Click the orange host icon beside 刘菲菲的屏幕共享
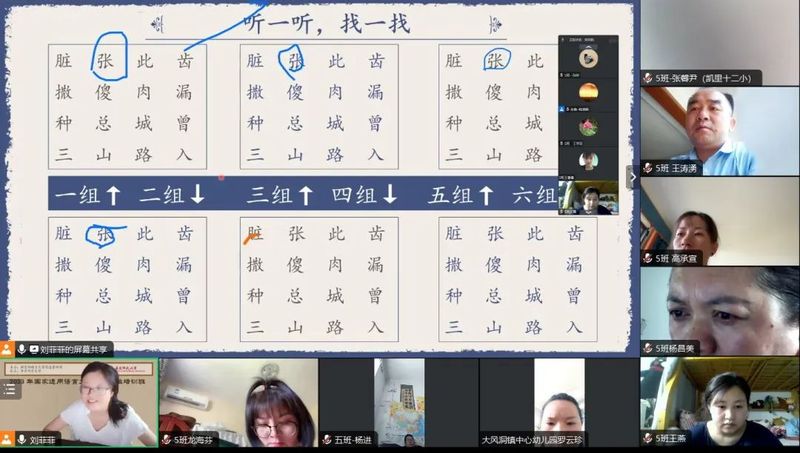 pyautogui.click(x=7, y=349)
